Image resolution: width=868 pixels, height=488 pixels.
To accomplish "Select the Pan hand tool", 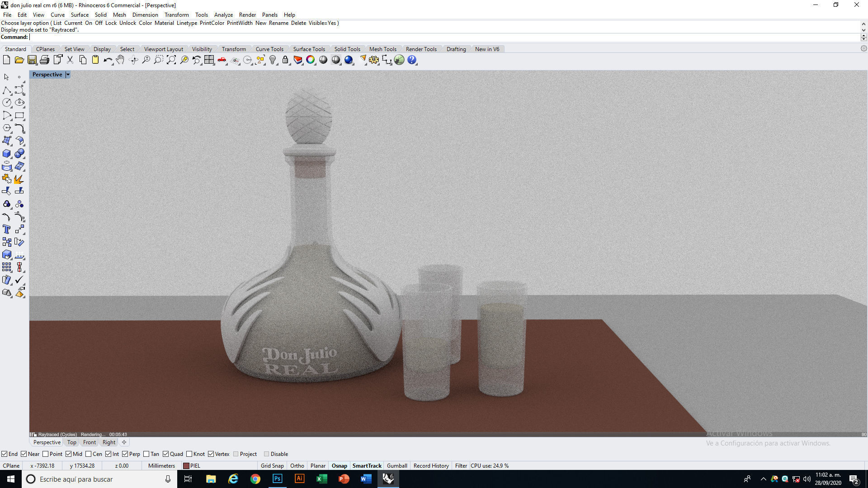I will [x=120, y=60].
